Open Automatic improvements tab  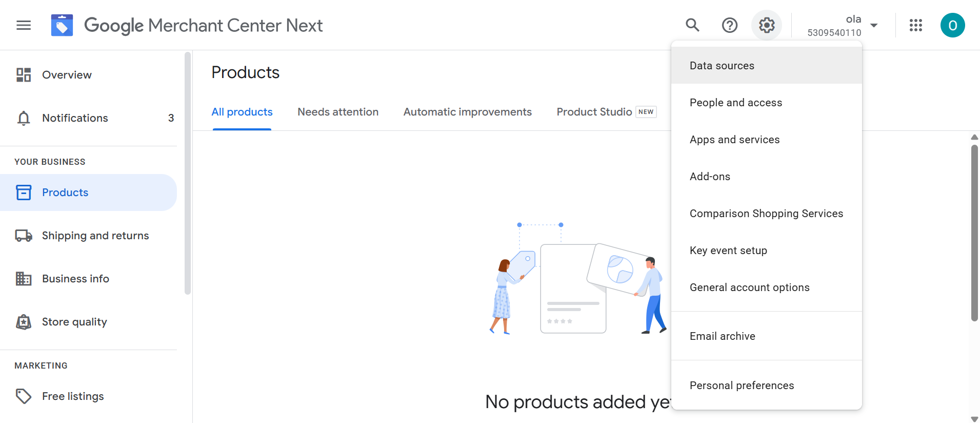pyautogui.click(x=468, y=112)
